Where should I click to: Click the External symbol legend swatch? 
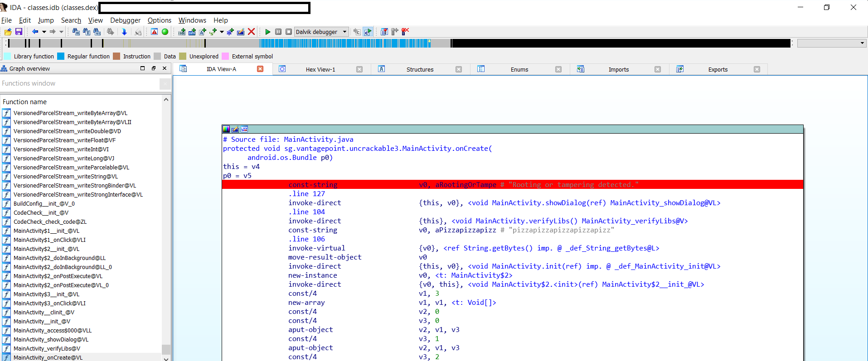225,56
